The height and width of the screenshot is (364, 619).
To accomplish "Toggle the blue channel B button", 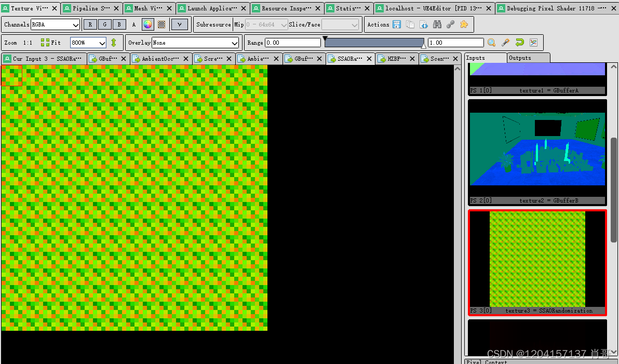I will [119, 24].
